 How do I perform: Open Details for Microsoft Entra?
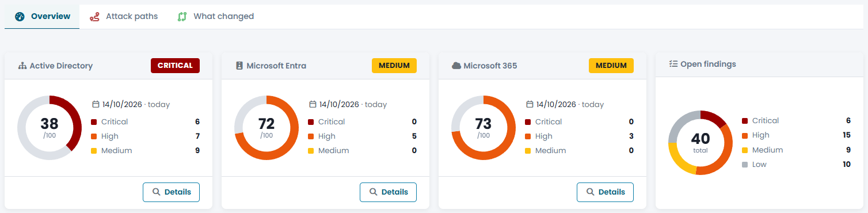(x=388, y=192)
